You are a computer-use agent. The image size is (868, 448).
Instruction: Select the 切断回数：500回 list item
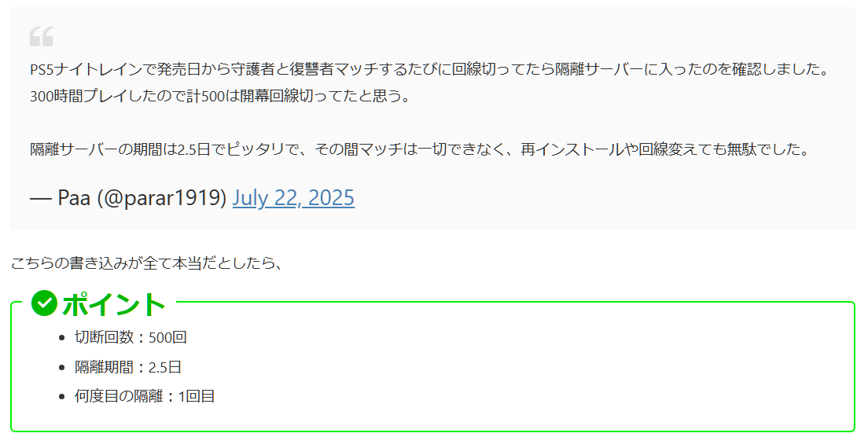click(x=131, y=337)
